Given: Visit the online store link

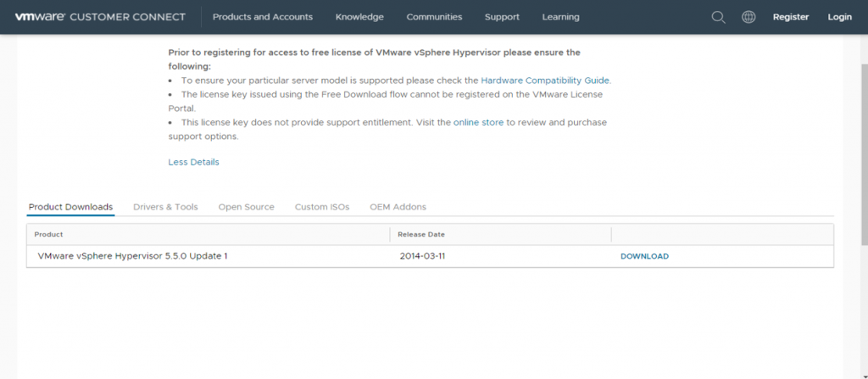Looking at the screenshot, I should [478, 123].
